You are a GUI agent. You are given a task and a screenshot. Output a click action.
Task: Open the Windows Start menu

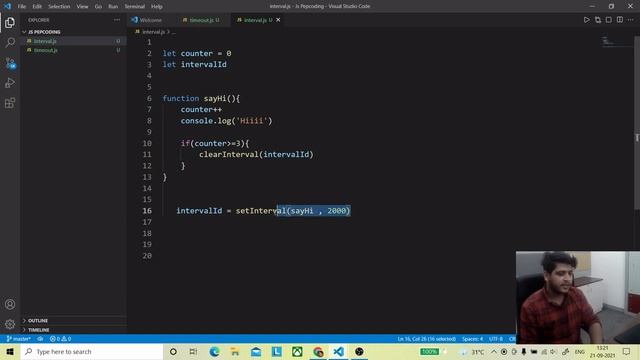(x=10, y=351)
